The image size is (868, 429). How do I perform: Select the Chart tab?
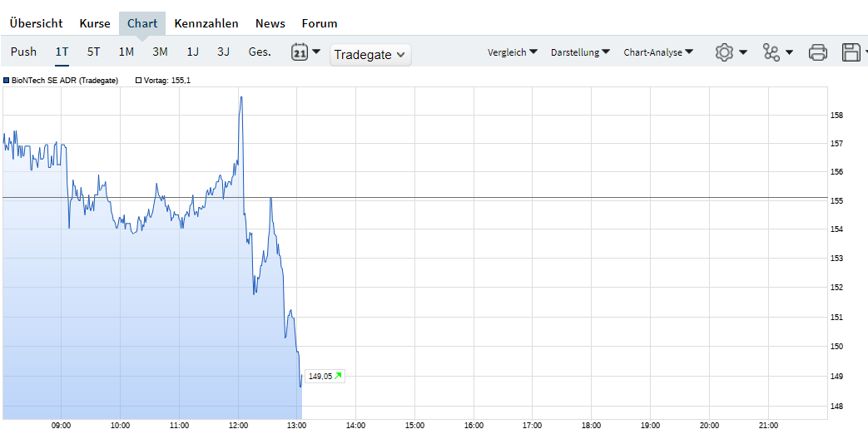[142, 23]
